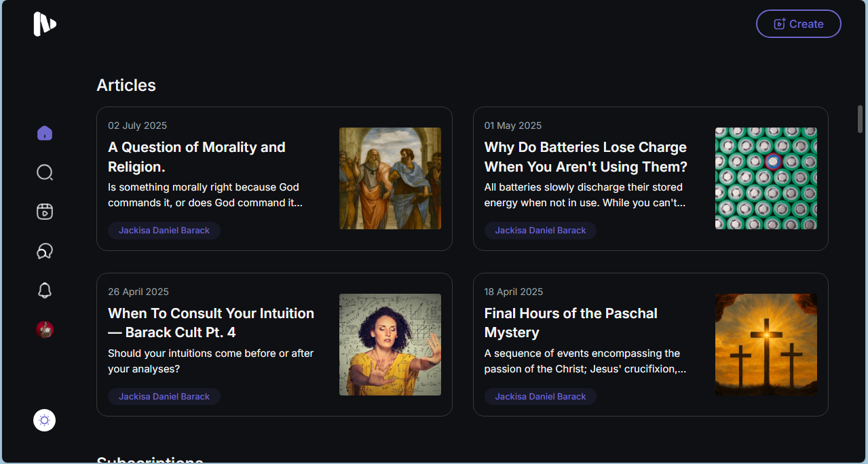The image size is (868, 464).
Task: Click author tag on the Paschal Mystery card
Action: point(540,397)
